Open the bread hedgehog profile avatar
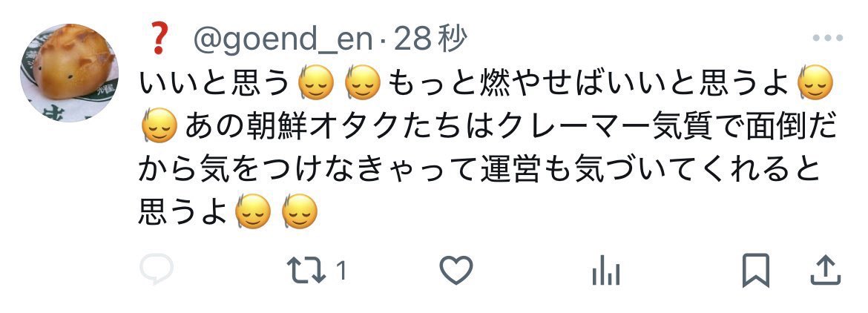Image resolution: width=868 pixels, height=313 pixels. tap(69, 73)
